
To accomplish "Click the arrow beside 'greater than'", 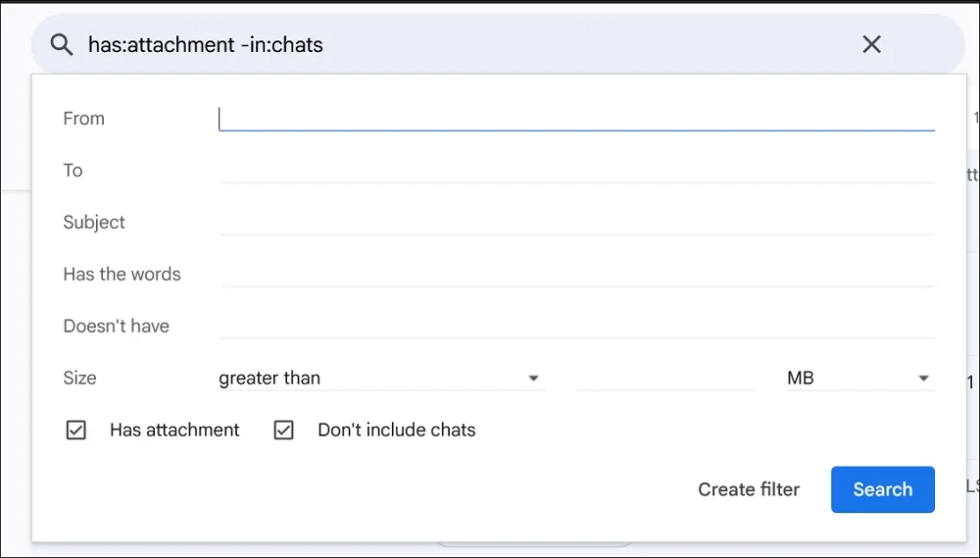I will click(533, 379).
